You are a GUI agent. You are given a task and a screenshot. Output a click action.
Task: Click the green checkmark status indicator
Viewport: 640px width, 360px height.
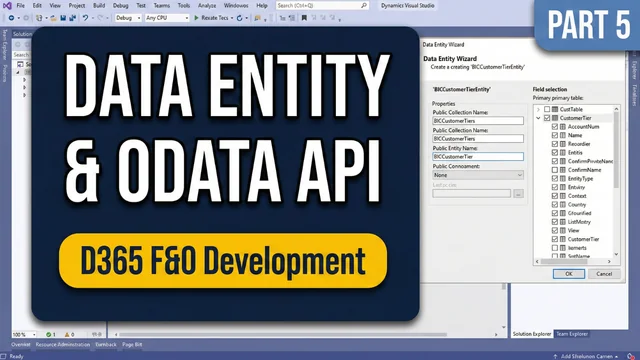click(x=49, y=334)
